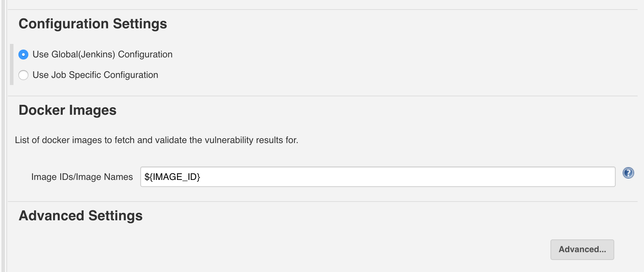
Task: Click the "Use Job Specific Configuration" label text
Action: pos(95,75)
